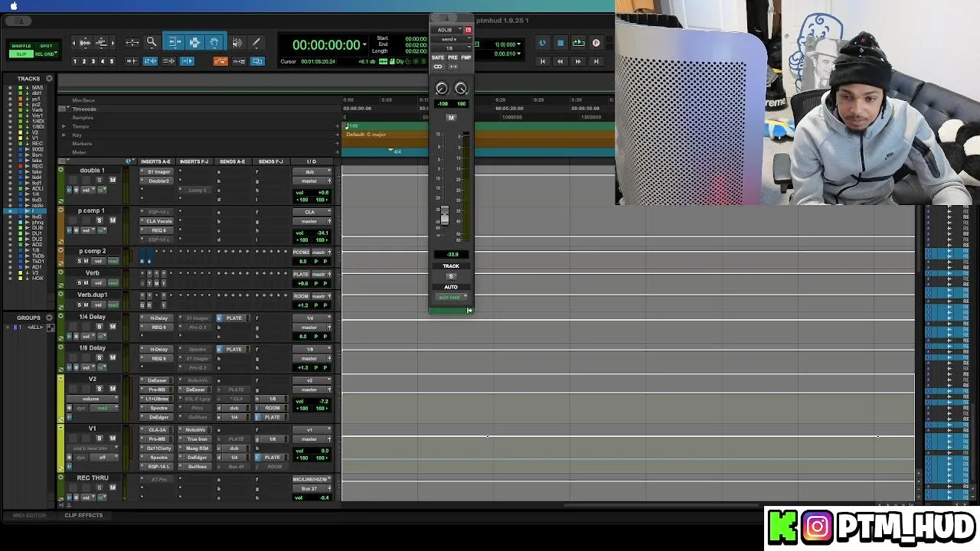
Task: Open double 1 output dub selector
Action: point(311,171)
